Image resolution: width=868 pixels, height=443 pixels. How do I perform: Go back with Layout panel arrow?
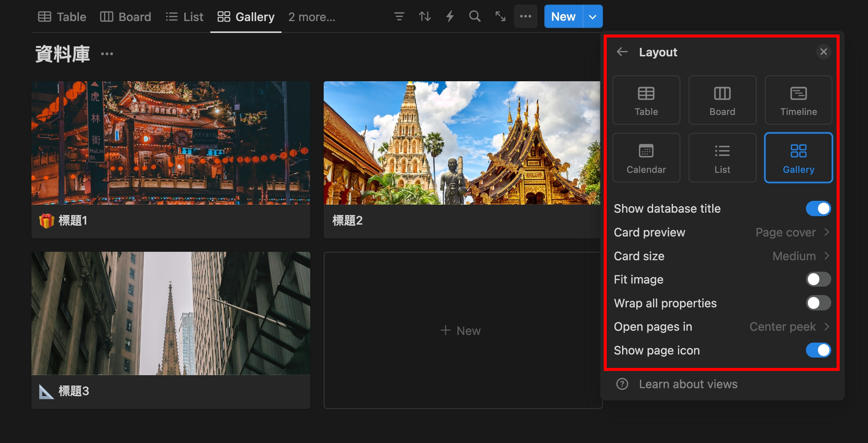pyautogui.click(x=622, y=52)
